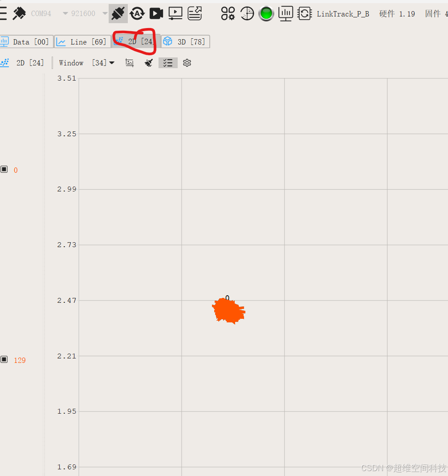448x476 pixels.
Task: Toggle the connect/disconnect plug button
Action: coord(118,14)
